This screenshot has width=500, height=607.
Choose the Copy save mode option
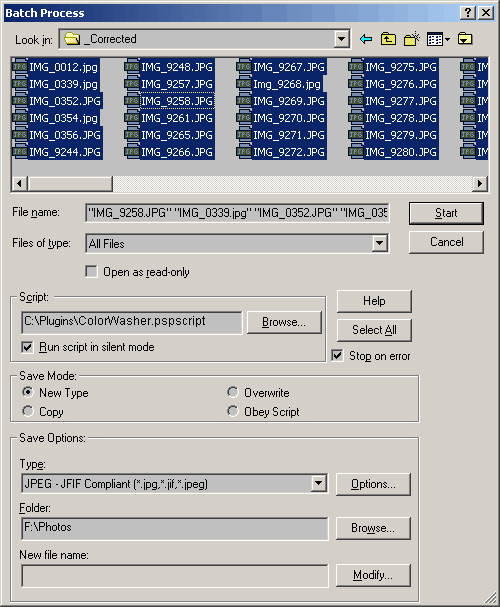click(x=27, y=411)
